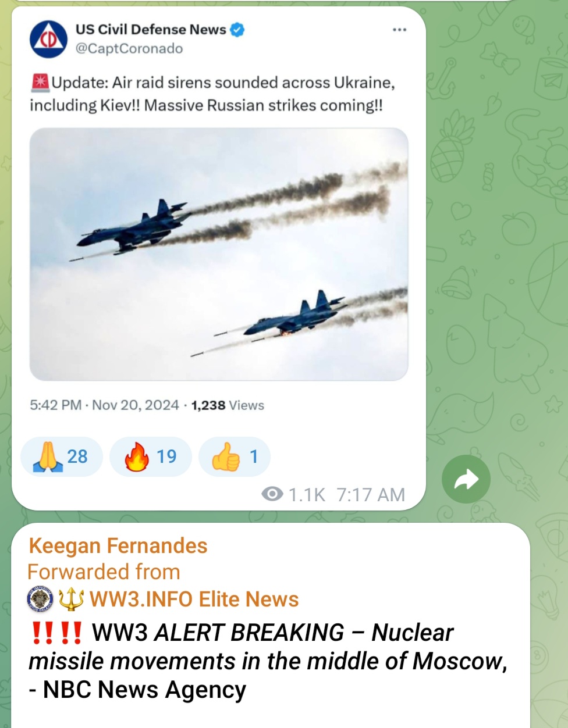Tap the forward arrow share button
Image resolution: width=568 pixels, height=728 pixels.
pyautogui.click(x=466, y=479)
